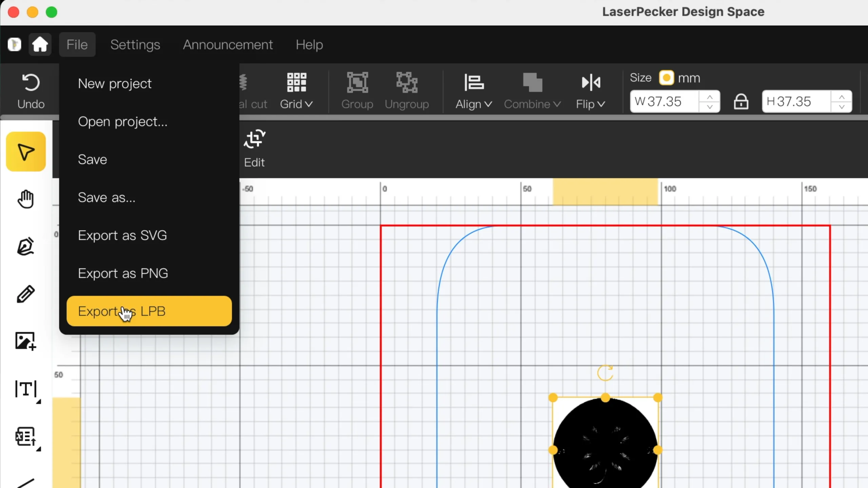Click the top-center resize handle of the image
The width and height of the screenshot is (868, 488).
tap(605, 398)
